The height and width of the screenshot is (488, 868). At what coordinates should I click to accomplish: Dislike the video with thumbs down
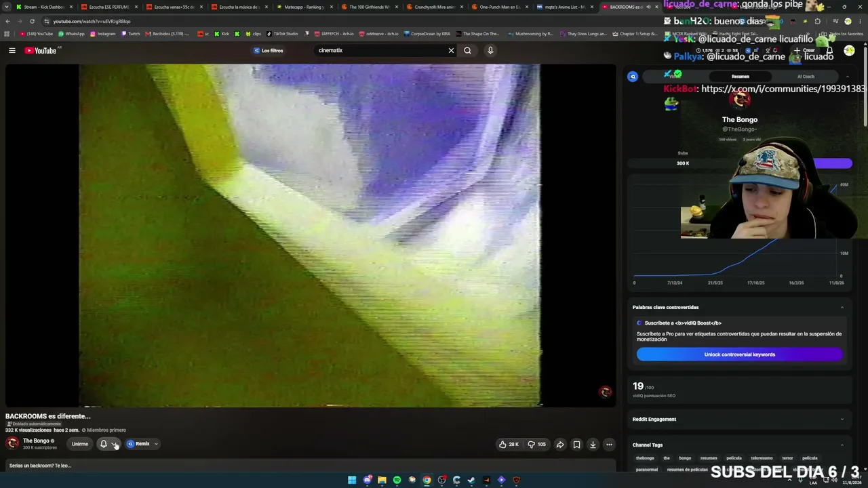pyautogui.click(x=537, y=445)
